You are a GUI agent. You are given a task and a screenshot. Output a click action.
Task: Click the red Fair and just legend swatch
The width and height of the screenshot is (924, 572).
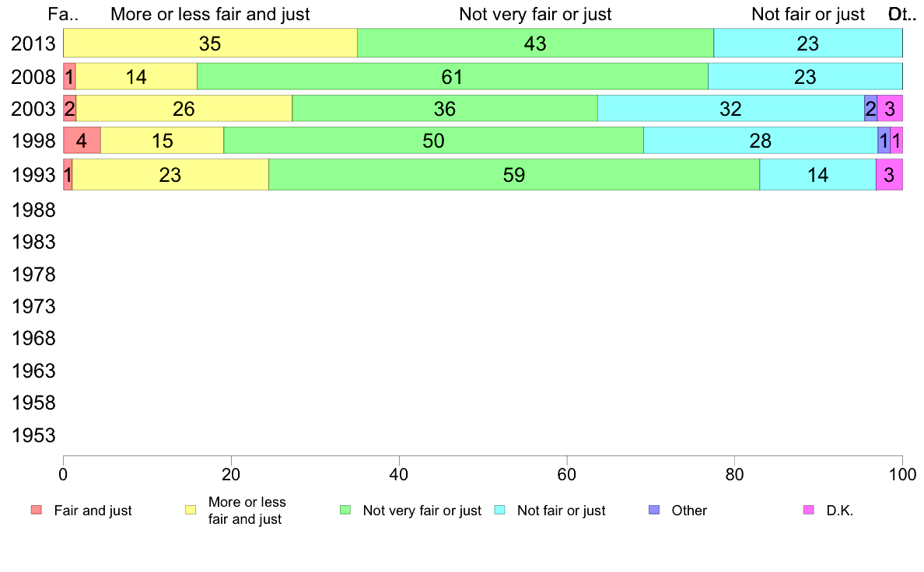click(x=37, y=510)
